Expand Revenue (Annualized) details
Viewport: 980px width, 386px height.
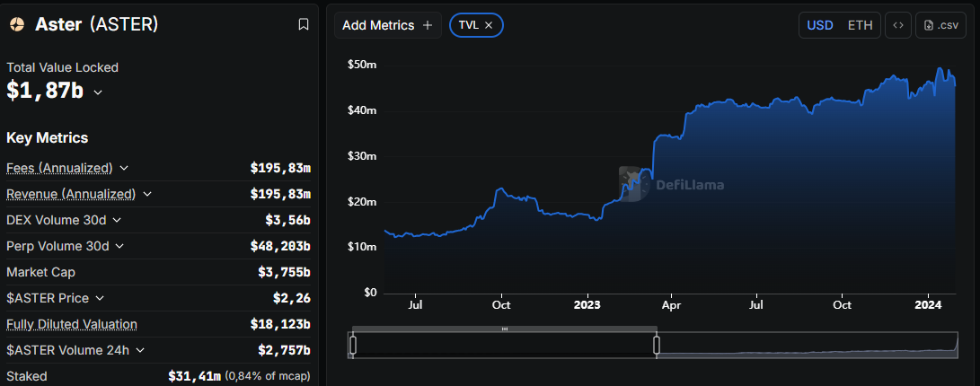pyautogui.click(x=147, y=194)
